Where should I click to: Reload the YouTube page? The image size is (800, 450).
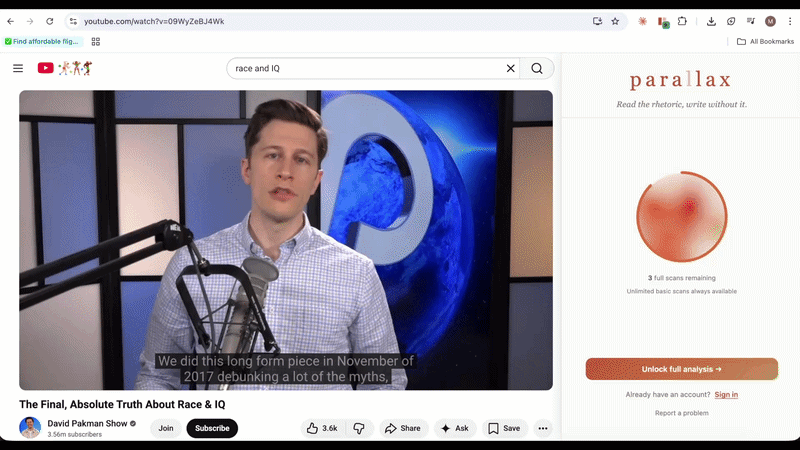(x=49, y=21)
